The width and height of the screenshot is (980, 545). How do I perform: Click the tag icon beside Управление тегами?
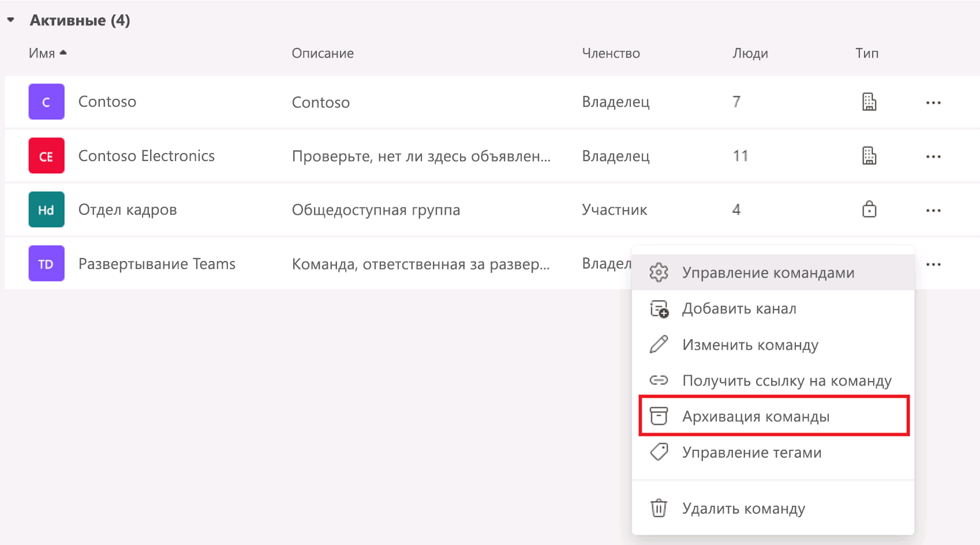pyautogui.click(x=659, y=451)
